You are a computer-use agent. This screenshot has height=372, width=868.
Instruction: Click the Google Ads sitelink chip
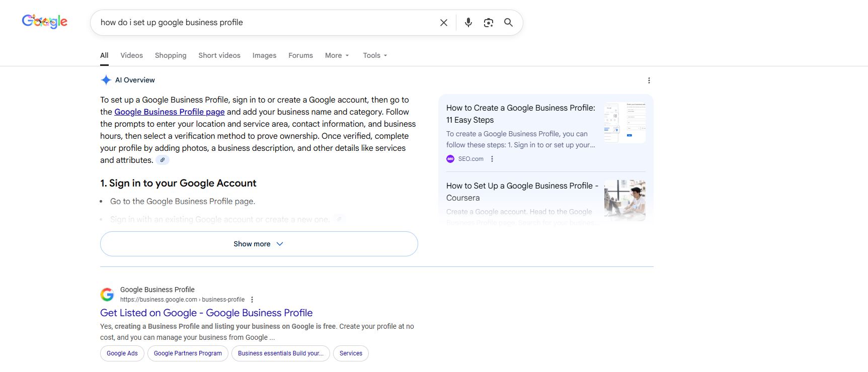click(122, 353)
